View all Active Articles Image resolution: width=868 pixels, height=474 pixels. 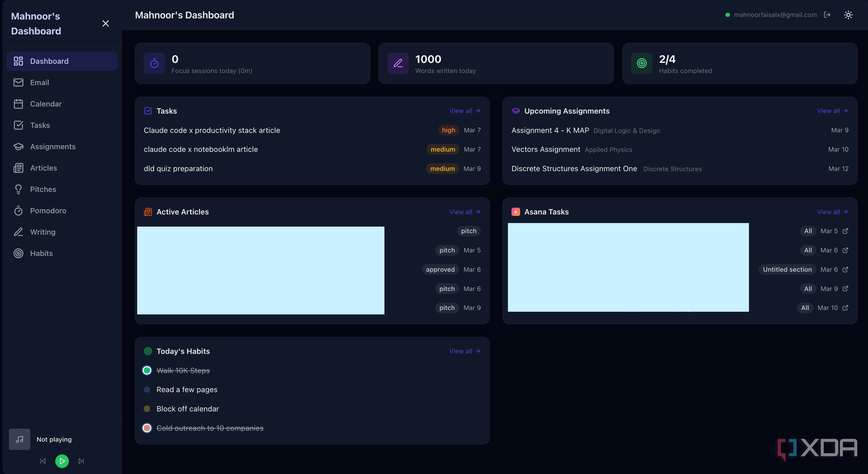coord(465,212)
